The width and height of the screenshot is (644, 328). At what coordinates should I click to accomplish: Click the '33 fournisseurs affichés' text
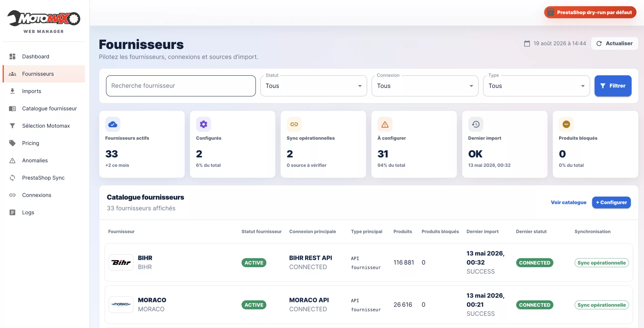pyautogui.click(x=141, y=208)
